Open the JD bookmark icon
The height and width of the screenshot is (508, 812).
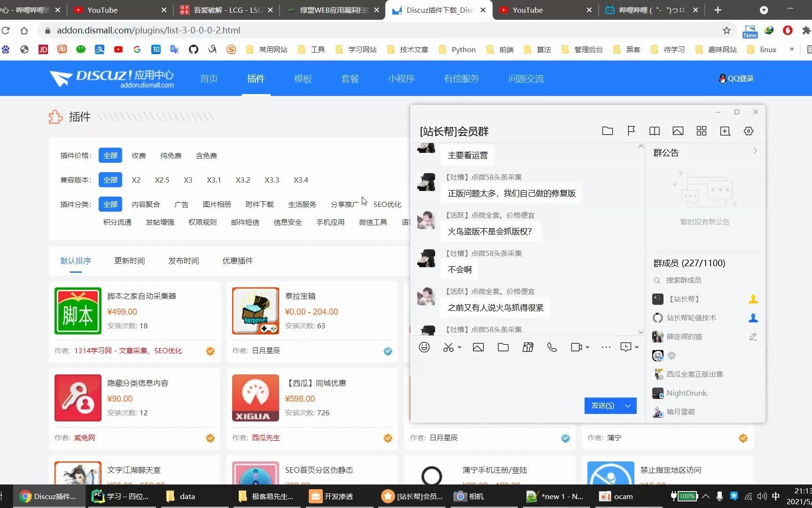43,49
